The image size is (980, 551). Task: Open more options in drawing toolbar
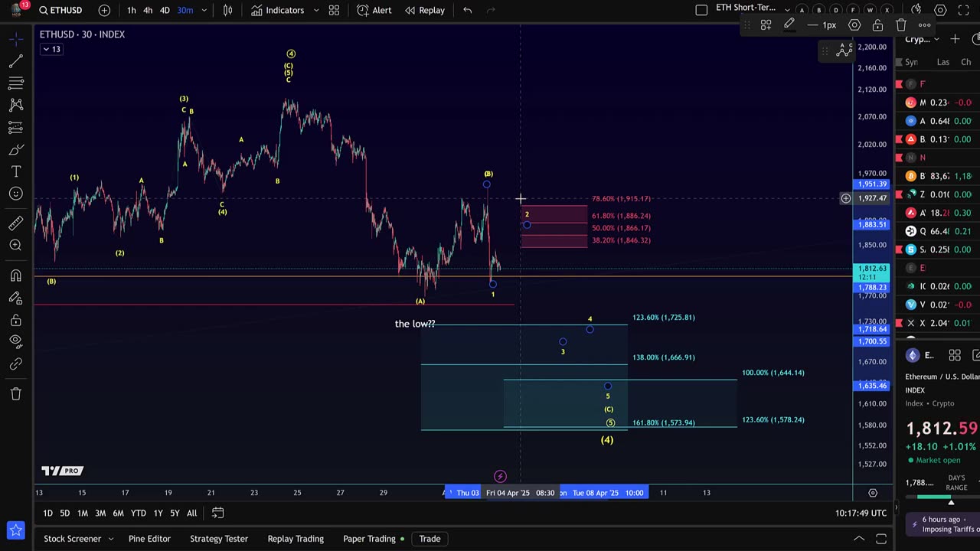[924, 25]
